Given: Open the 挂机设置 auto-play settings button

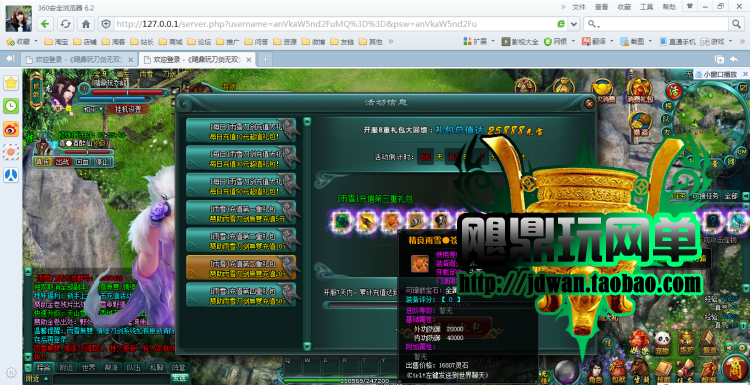Looking at the screenshot, I should pyautogui.click(x=128, y=109).
